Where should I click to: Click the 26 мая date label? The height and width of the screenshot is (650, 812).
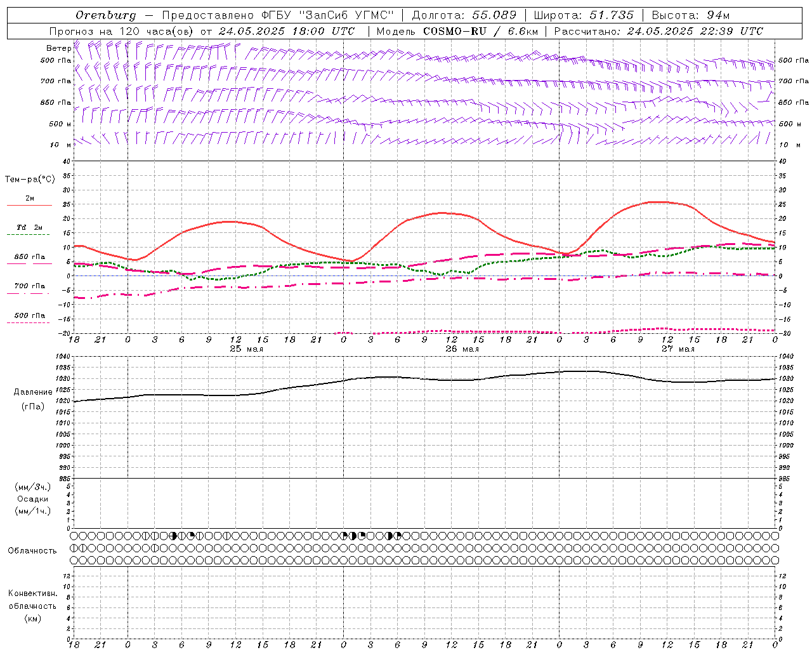click(462, 349)
